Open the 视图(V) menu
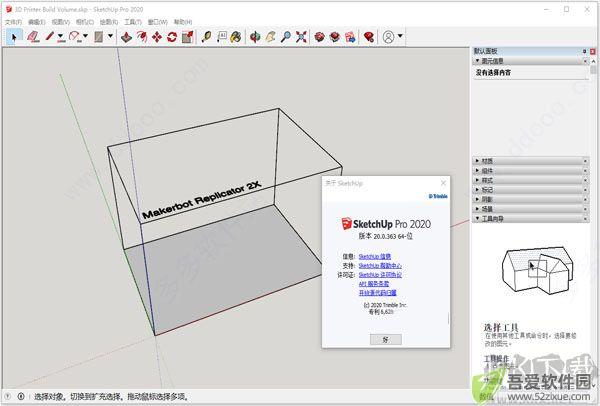 click(x=60, y=22)
